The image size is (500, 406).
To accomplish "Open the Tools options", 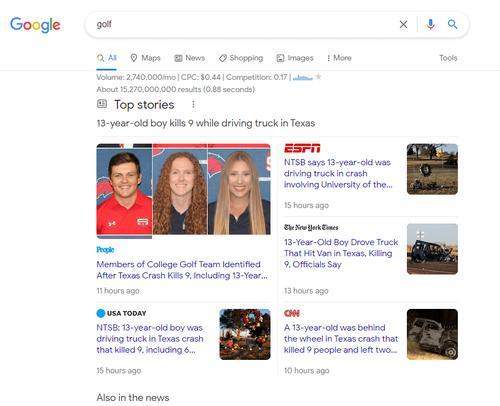I will click(x=448, y=58).
